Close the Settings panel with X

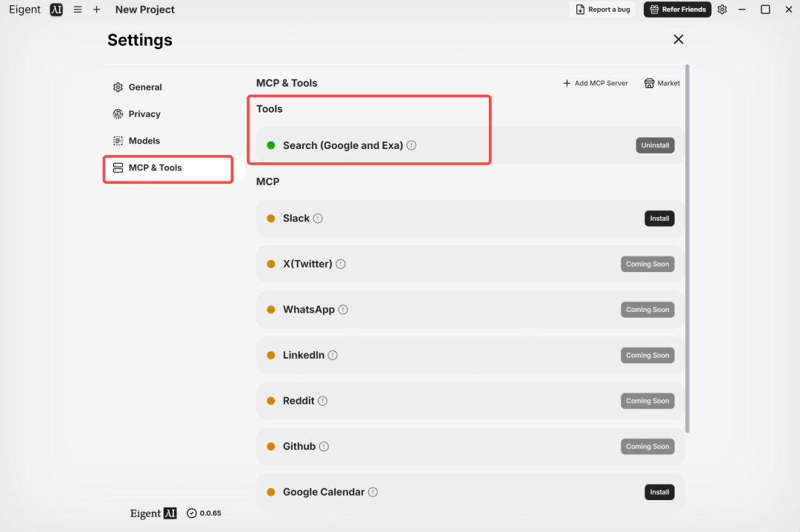tap(678, 39)
